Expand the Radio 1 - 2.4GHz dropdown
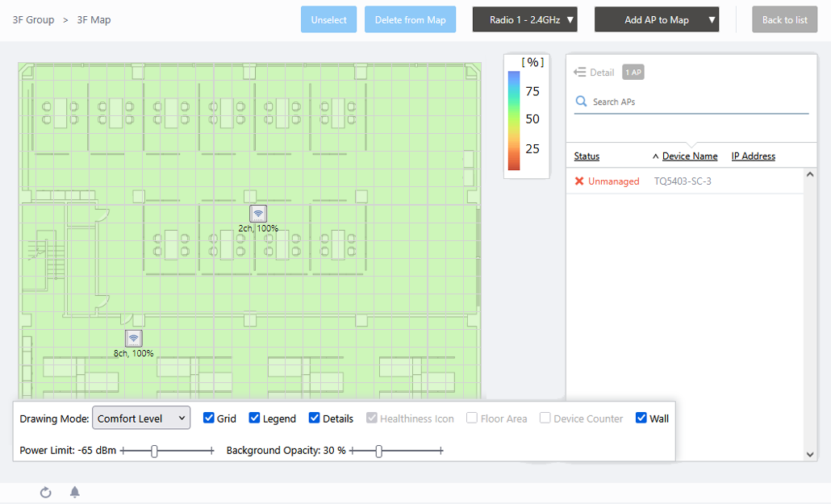Screen dimensions: 831x504 click(x=524, y=20)
